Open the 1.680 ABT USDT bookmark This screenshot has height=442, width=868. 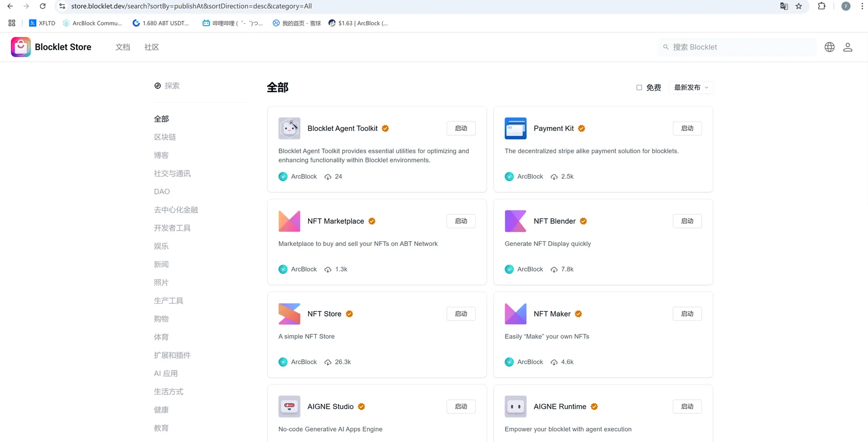161,23
